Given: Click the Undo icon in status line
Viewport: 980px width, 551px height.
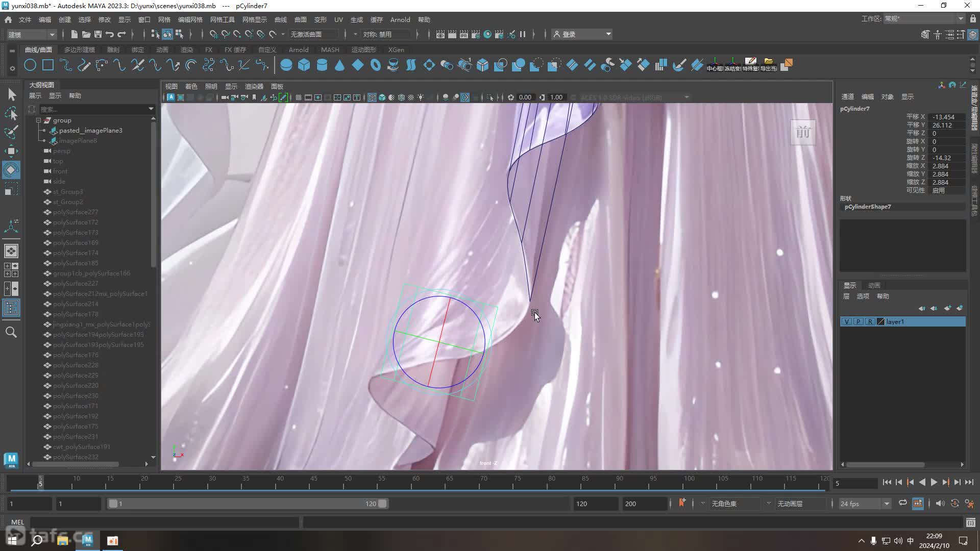Looking at the screenshot, I should (110, 34).
